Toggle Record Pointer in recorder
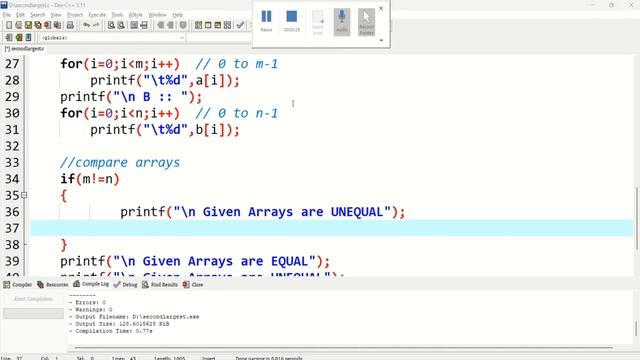The image size is (640, 360). click(367, 22)
